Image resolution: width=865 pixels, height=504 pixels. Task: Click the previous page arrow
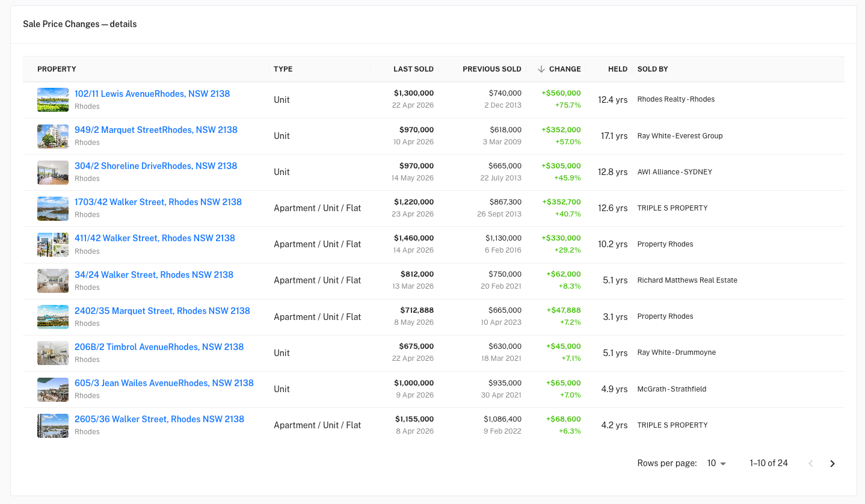click(811, 463)
